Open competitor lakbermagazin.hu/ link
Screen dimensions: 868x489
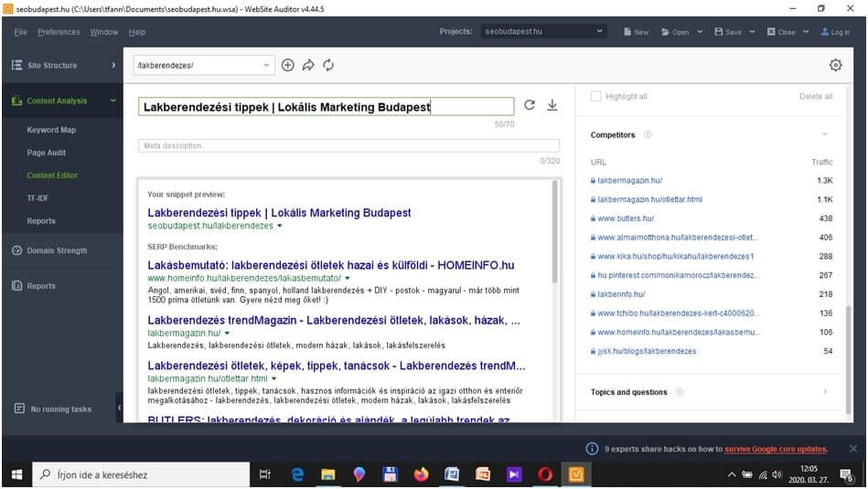point(630,180)
